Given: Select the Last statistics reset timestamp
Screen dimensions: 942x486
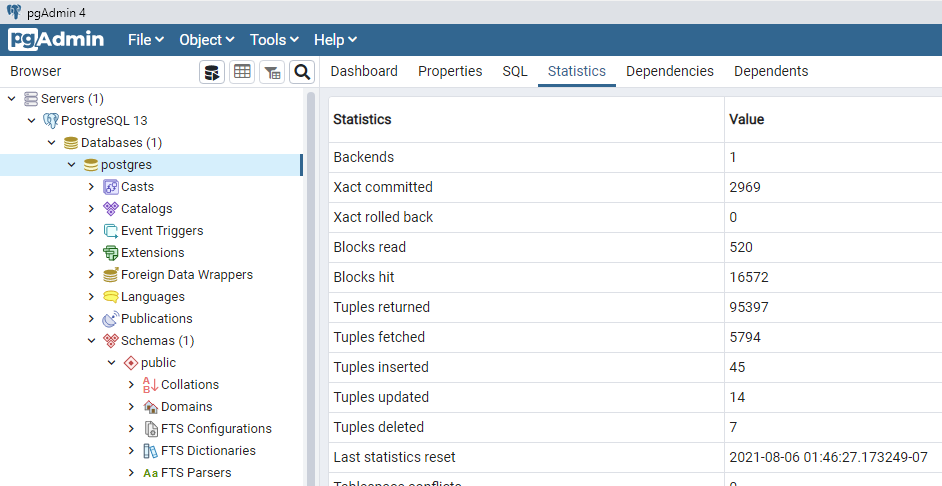Looking at the screenshot, I should tap(828, 458).
